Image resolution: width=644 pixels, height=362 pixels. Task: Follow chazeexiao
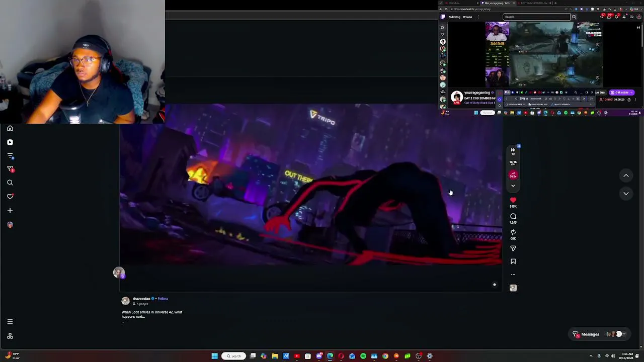pyautogui.click(x=163, y=299)
